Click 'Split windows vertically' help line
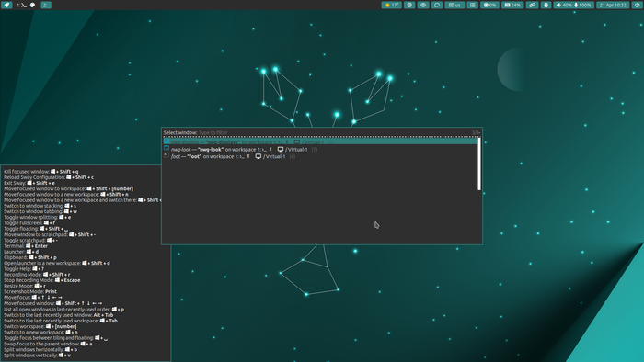Viewport: 644px width, 362px height. pyautogui.click(x=38, y=355)
